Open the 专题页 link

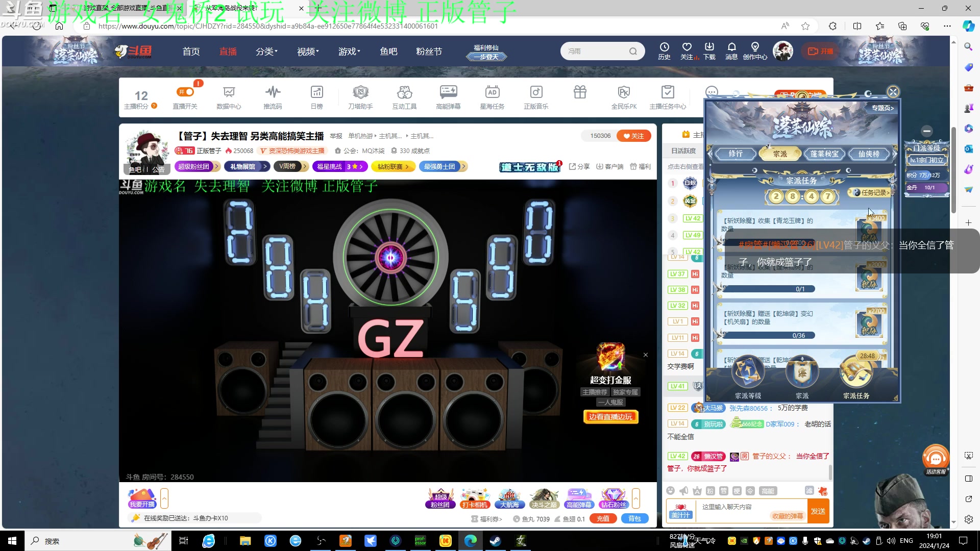883,108
